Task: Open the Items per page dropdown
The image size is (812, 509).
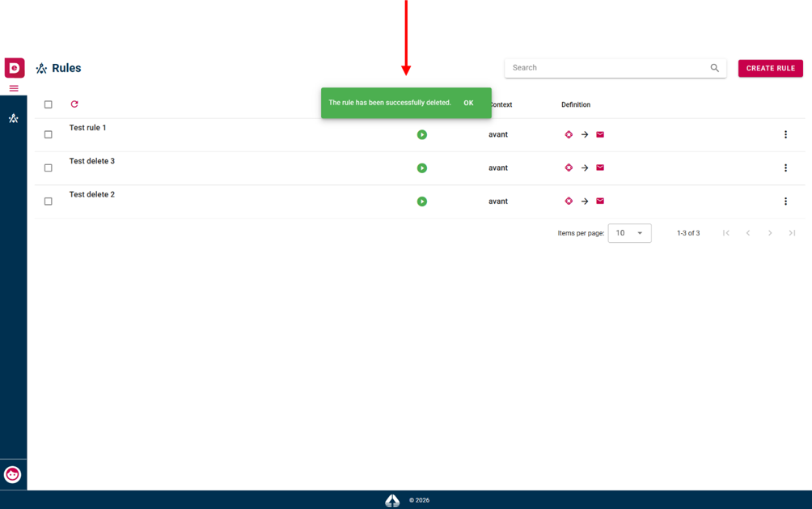Action: (629, 233)
